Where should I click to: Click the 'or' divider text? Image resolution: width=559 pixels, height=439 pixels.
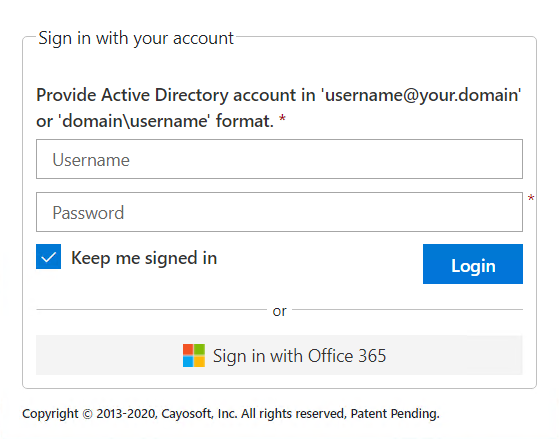(x=280, y=311)
